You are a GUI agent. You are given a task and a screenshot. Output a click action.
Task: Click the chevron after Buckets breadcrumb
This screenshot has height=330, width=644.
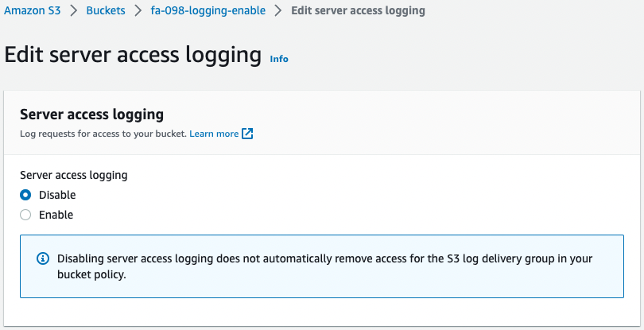tap(138, 10)
